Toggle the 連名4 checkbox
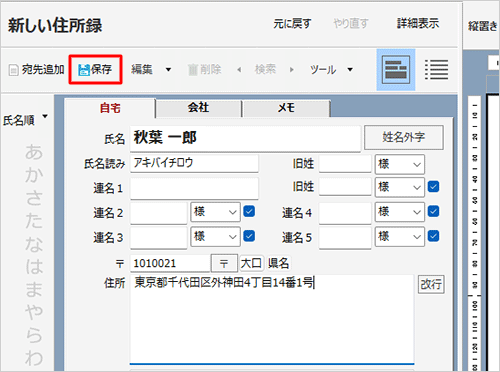Viewport: 500px width, 372px height. coord(433,211)
